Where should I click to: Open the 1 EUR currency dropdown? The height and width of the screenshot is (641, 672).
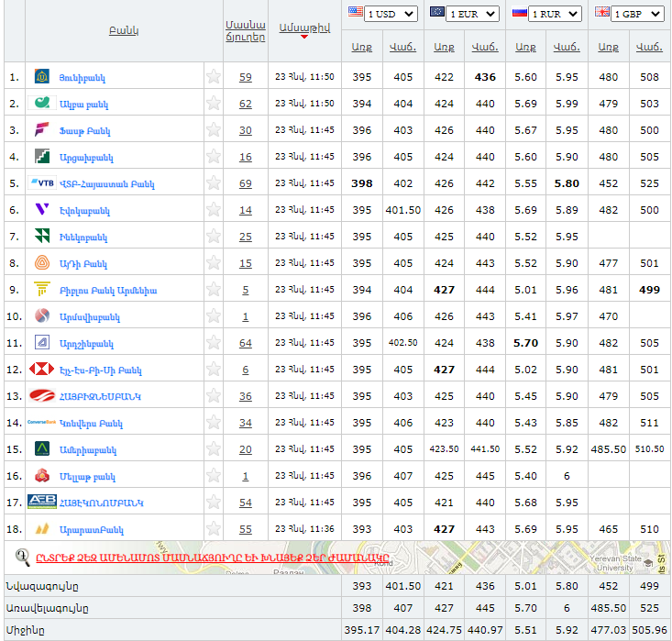pyautogui.click(x=473, y=14)
